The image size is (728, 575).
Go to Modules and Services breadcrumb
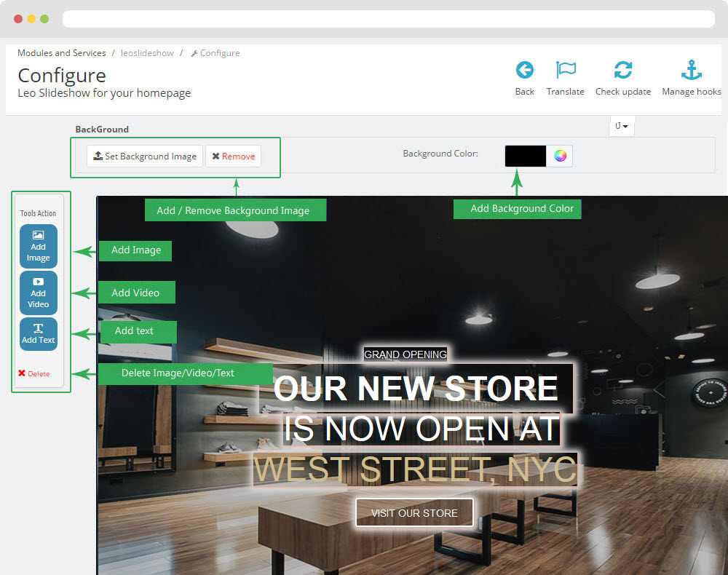point(62,53)
